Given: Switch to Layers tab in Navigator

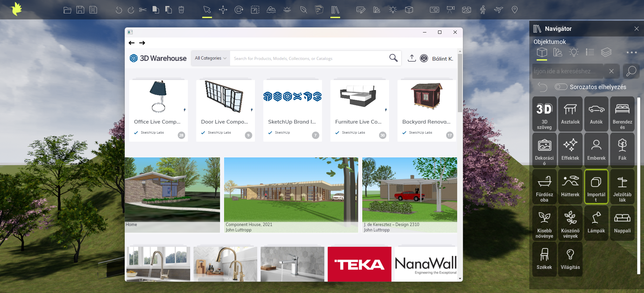Looking at the screenshot, I should tap(606, 52).
